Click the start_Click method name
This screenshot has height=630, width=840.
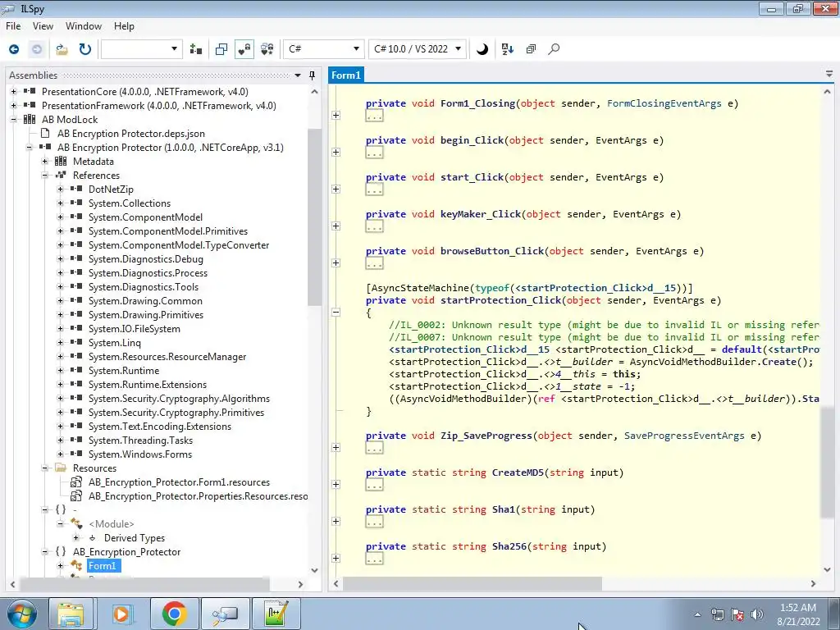pos(472,177)
